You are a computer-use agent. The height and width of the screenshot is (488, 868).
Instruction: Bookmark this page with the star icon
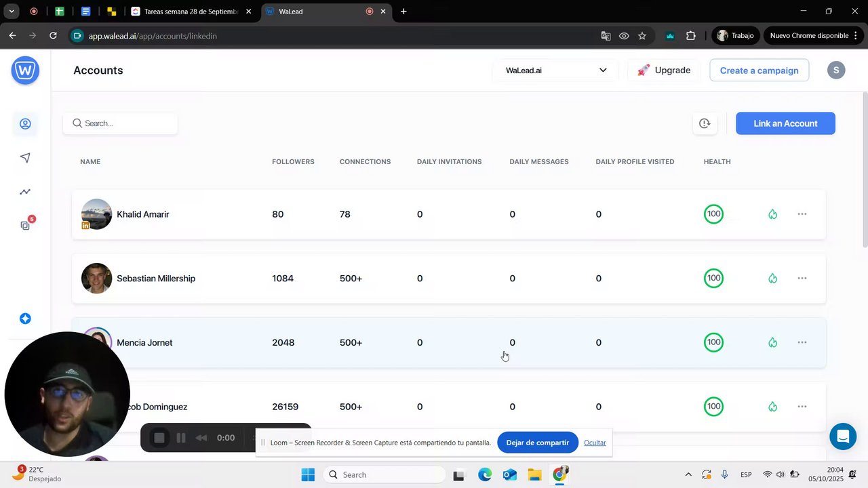point(642,36)
